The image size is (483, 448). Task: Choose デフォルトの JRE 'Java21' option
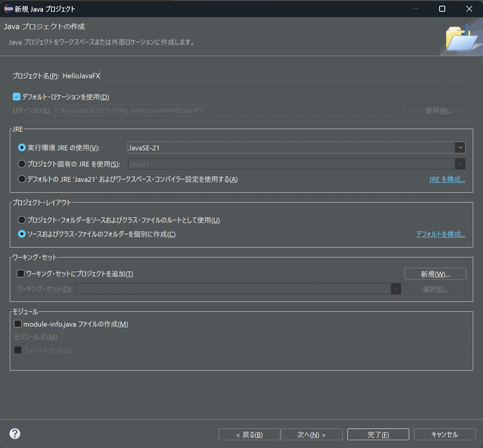20,179
